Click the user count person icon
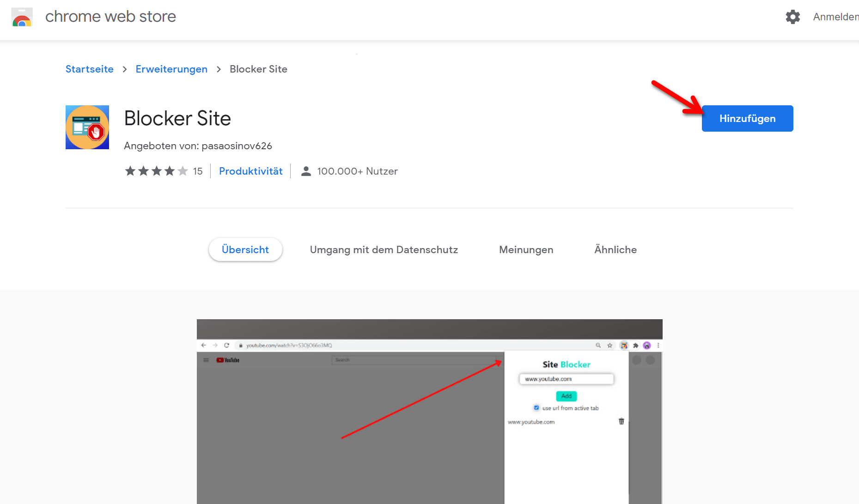This screenshot has height=504, width=859. [x=306, y=171]
